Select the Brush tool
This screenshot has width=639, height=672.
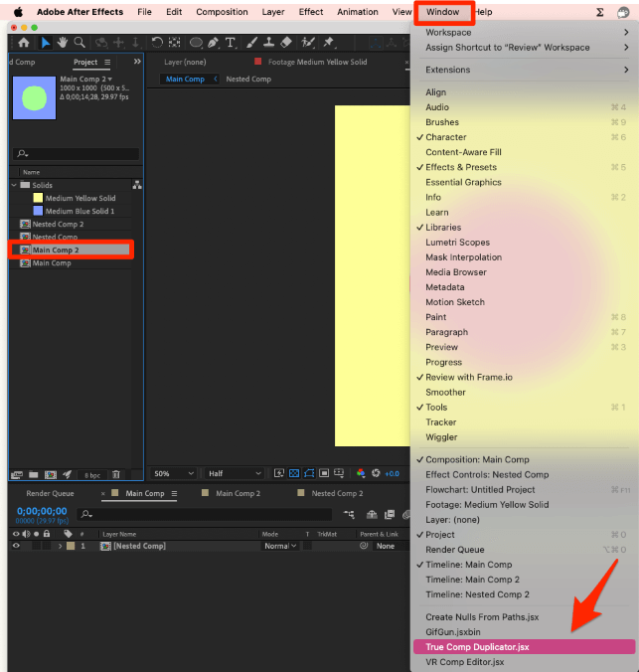tap(252, 43)
